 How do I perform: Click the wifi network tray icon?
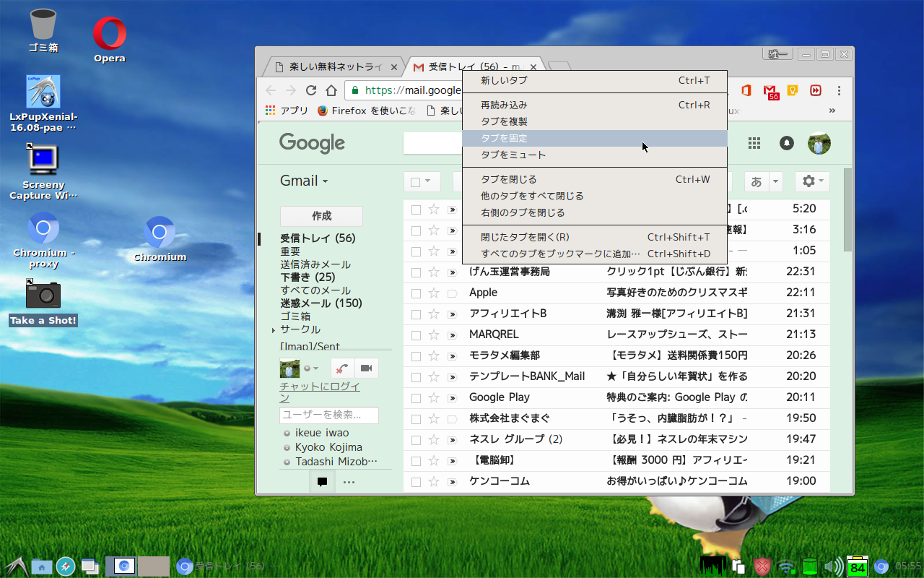787,567
